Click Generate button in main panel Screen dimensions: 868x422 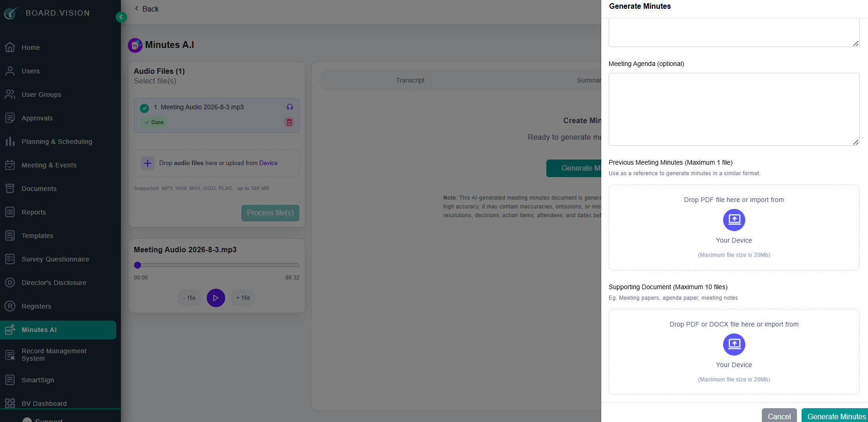pyautogui.click(x=574, y=168)
